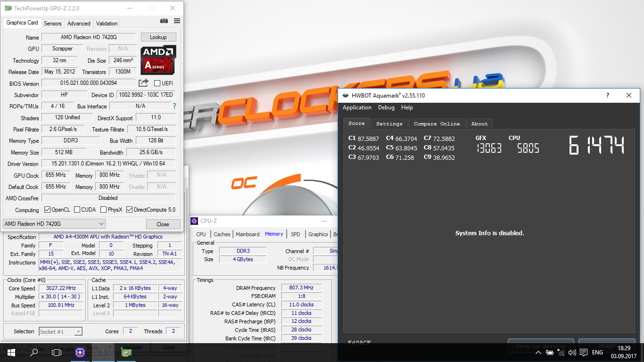Click Lookup button in GPU-Z

tap(158, 37)
